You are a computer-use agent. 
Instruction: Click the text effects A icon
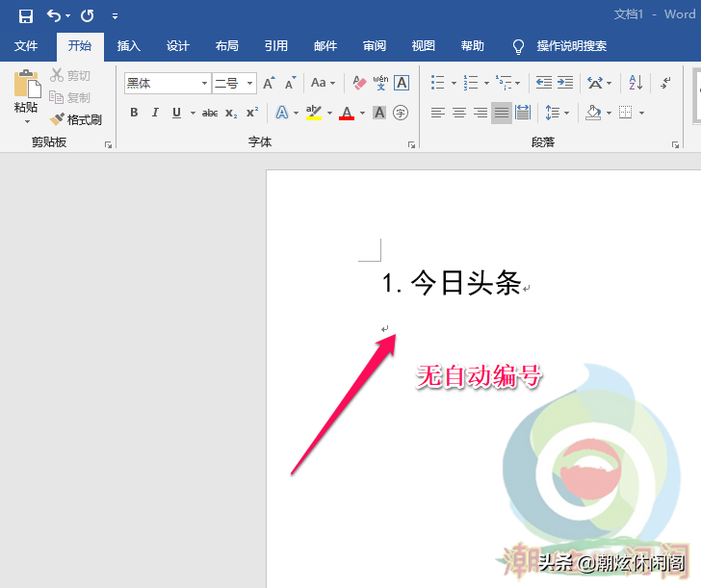click(x=281, y=113)
